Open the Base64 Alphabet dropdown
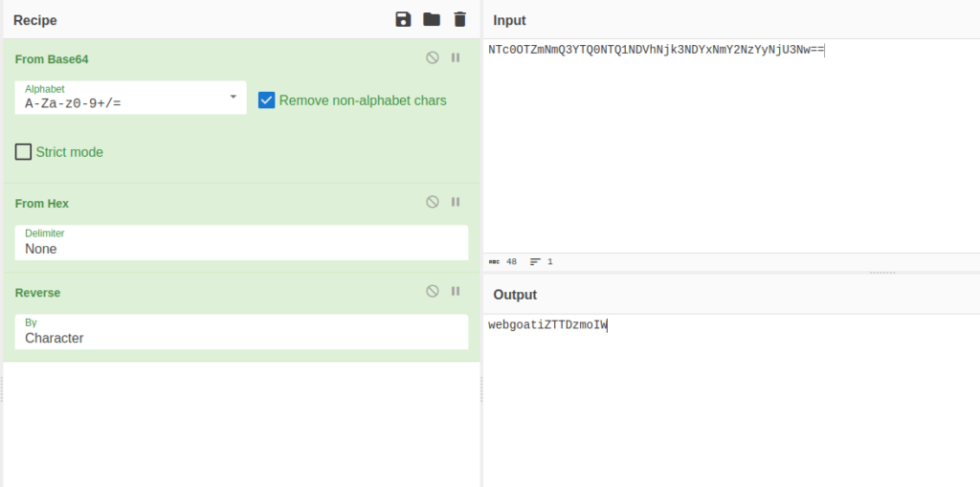Image resolution: width=980 pixels, height=487 pixels. point(130,98)
